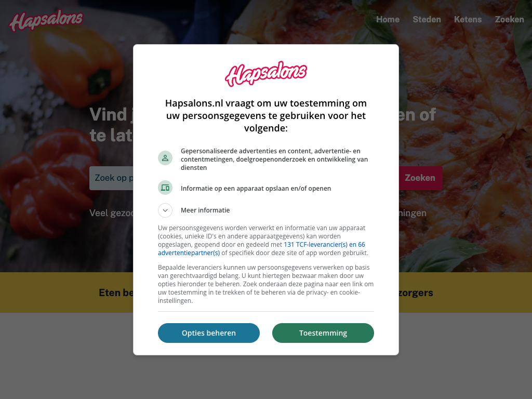Open the 131 TCF-leverancier(s) link
532x399 pixels.
pos(315,245)
